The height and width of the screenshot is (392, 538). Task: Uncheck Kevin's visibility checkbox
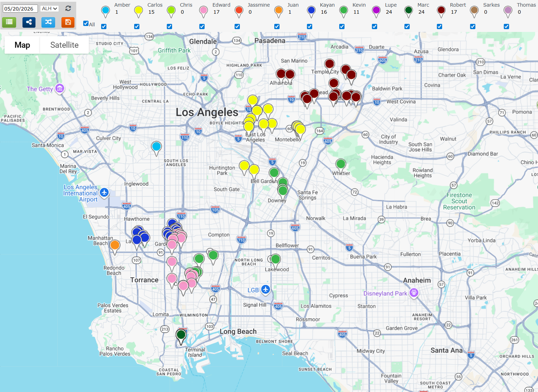[342, 26]
